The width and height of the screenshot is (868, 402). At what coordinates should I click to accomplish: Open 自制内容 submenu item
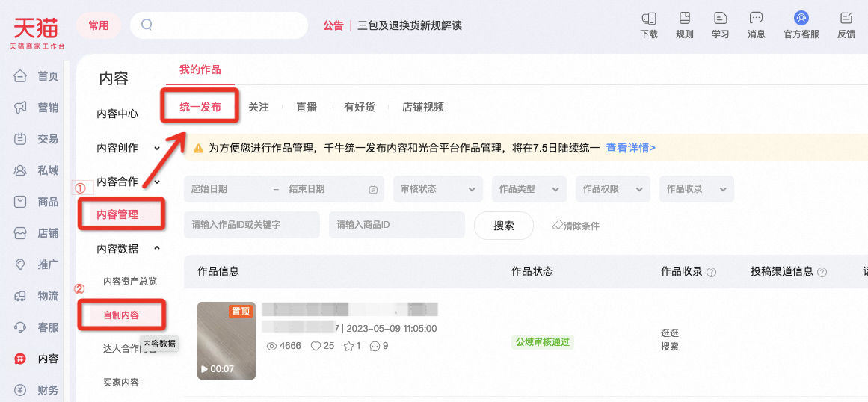121,315
